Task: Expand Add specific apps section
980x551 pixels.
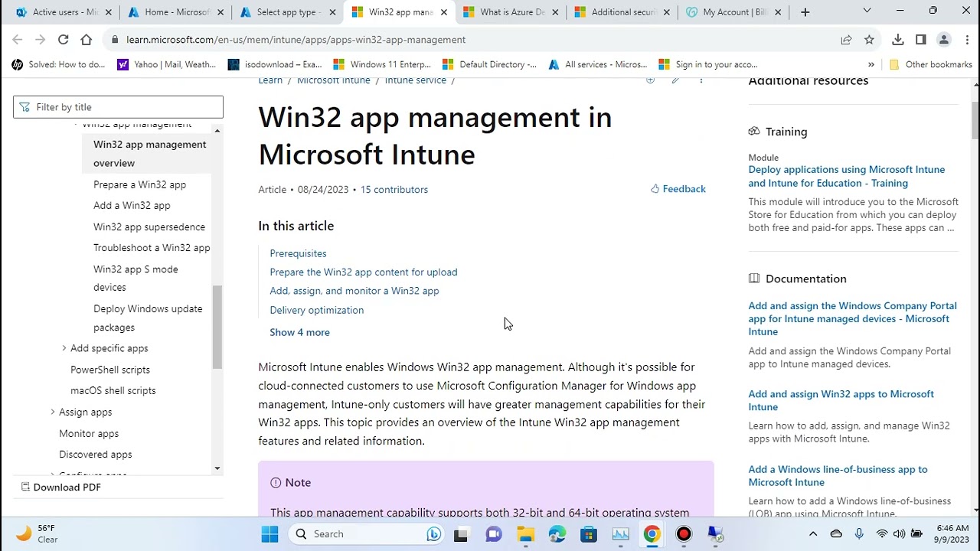Action: click(x=64, y=348)
